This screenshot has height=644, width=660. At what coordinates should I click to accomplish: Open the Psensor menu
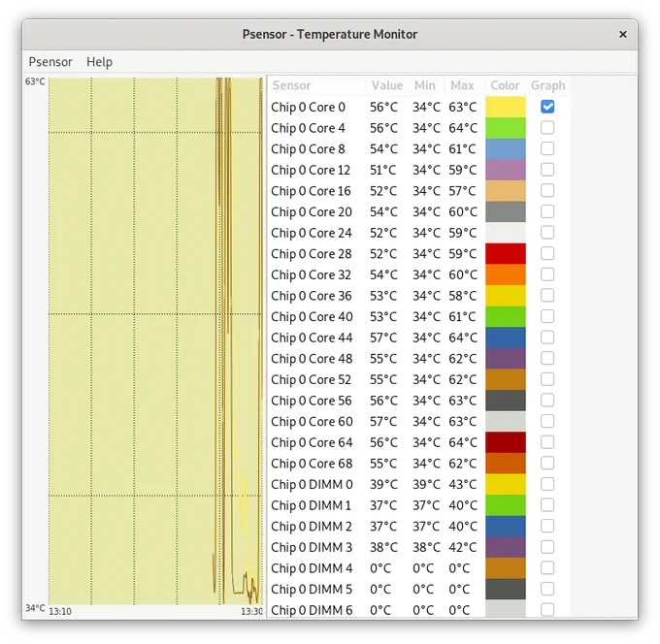50,62
